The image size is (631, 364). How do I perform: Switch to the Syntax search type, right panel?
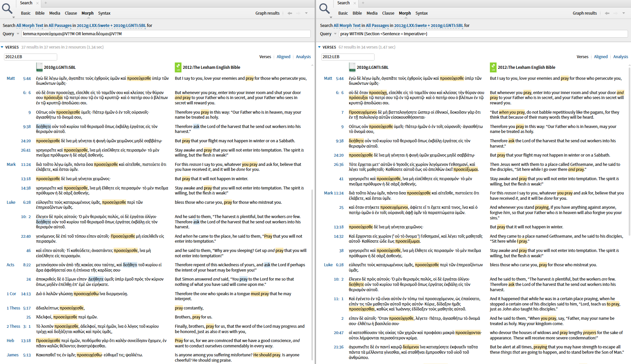tap(421, 13)
